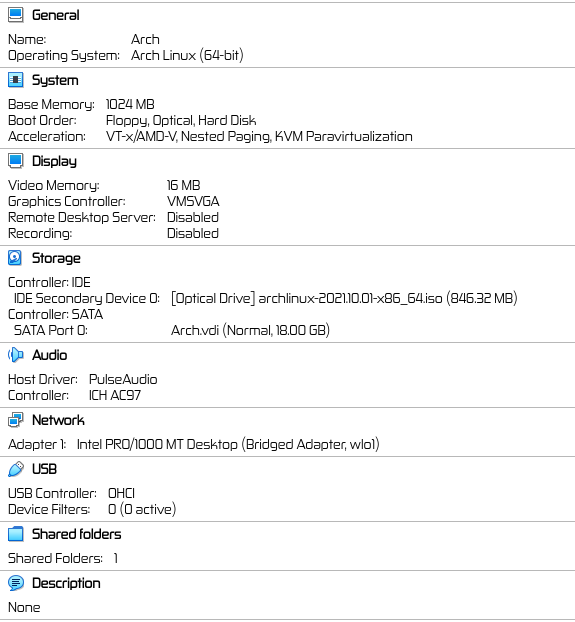
Task: Open the System settings header link
Action: (x=55, y=80)
